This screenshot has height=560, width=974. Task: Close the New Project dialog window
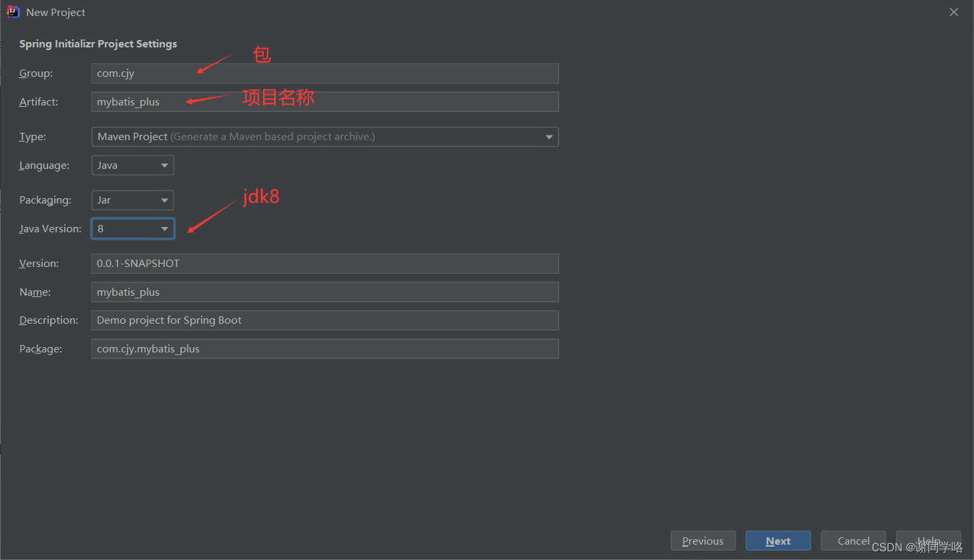click(954, 12)
